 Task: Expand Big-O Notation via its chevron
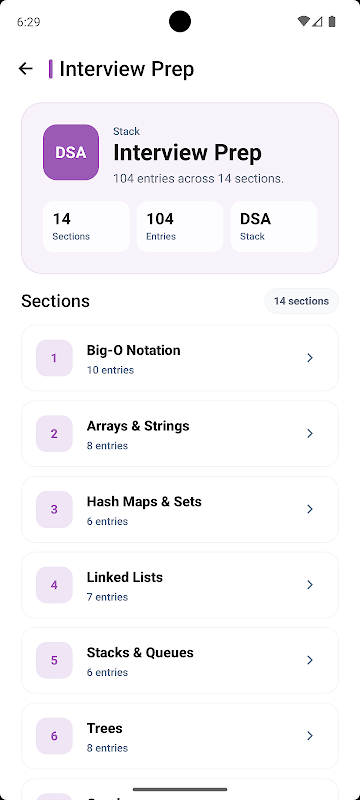310,358
